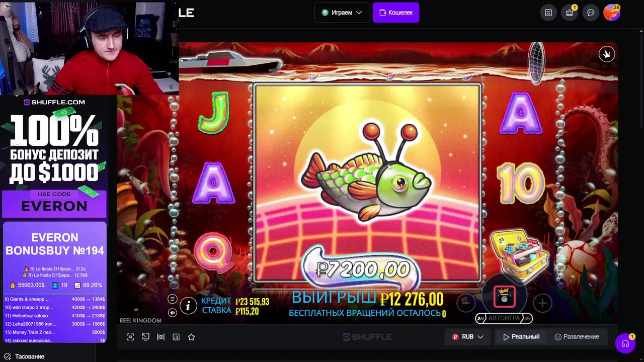Open game statistics chart icon

coord(176,337)
